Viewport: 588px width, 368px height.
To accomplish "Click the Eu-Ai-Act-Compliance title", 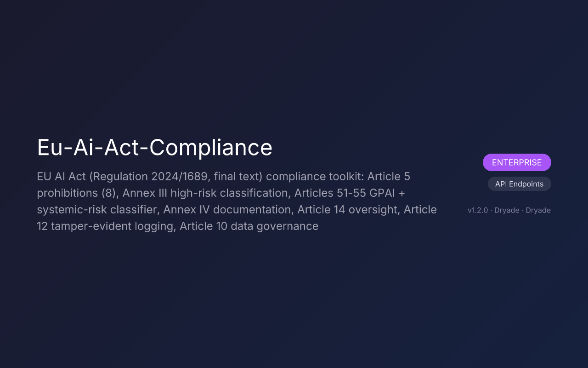I will (x=154, y=148).
